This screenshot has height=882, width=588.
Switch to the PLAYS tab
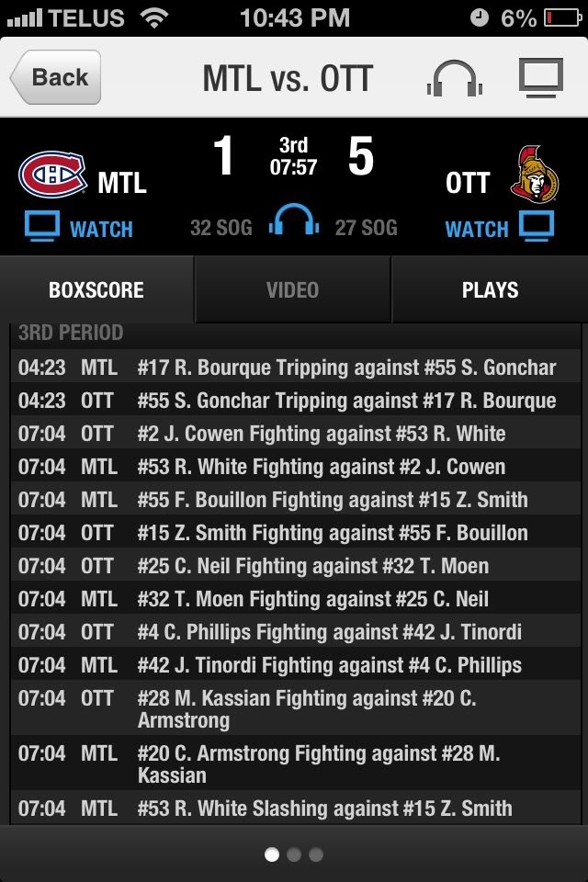coord(490,289)
